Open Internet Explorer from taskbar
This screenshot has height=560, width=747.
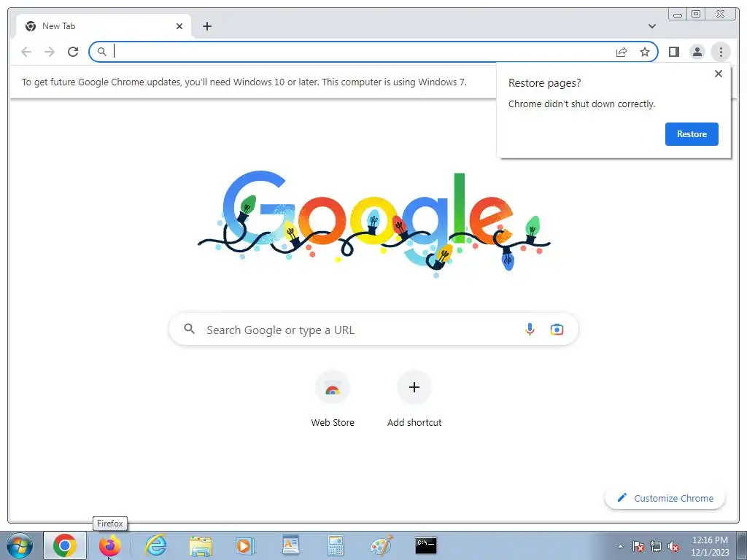155,545
